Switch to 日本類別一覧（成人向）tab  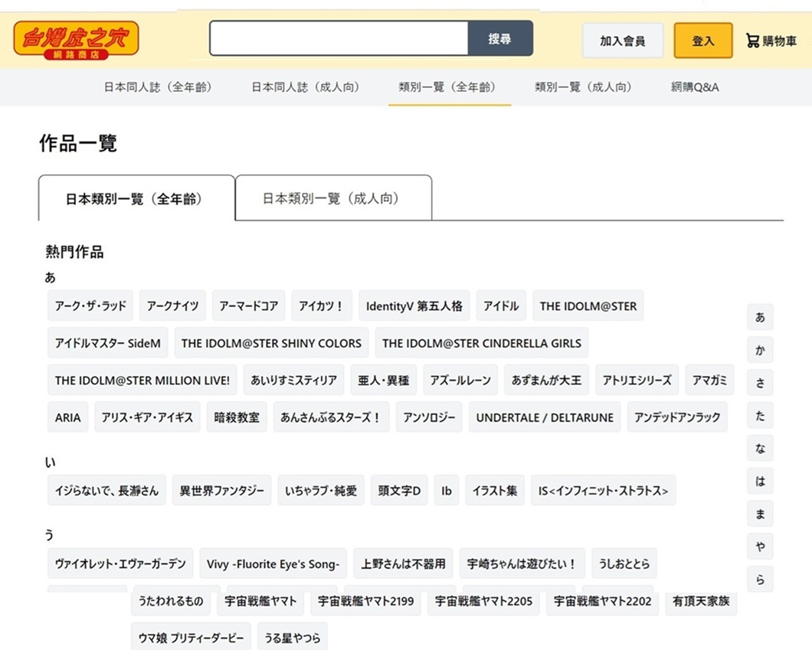[334, 198]
